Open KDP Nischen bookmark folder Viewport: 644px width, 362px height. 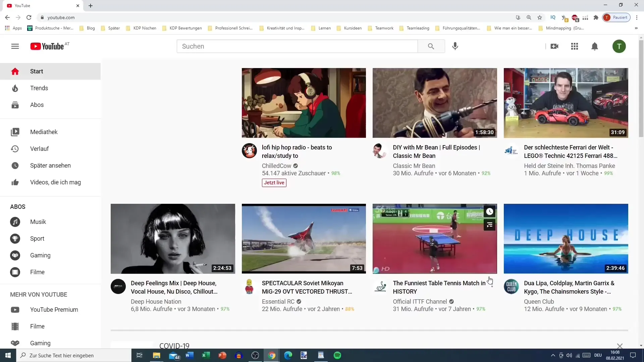click(x=141, y=28)
